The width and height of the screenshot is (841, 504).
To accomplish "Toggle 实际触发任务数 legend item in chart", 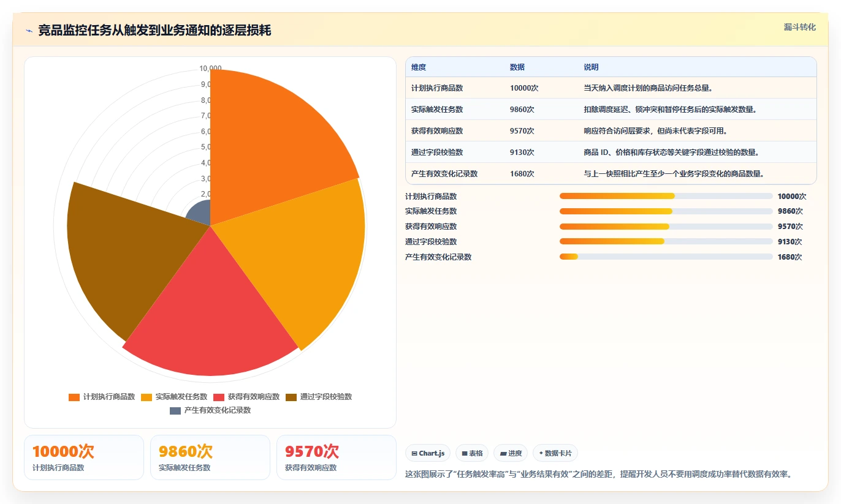I will click(x=174, y=397).
